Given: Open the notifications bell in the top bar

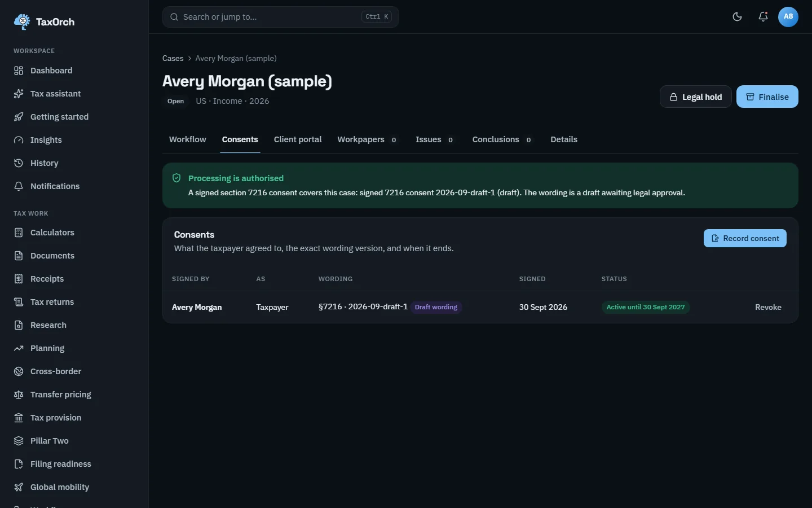Looking at the screenshot, I should tap(763, 17).
